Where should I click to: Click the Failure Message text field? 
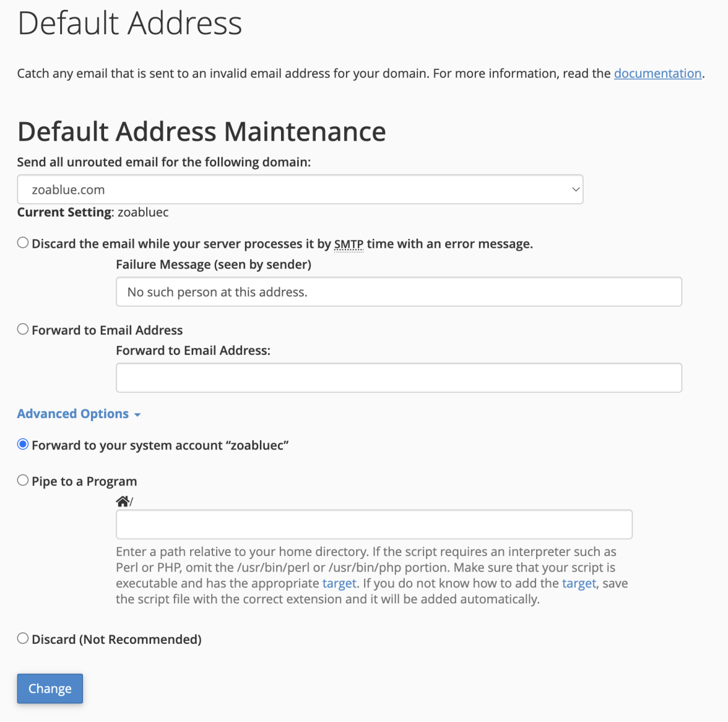click(398, 292)
